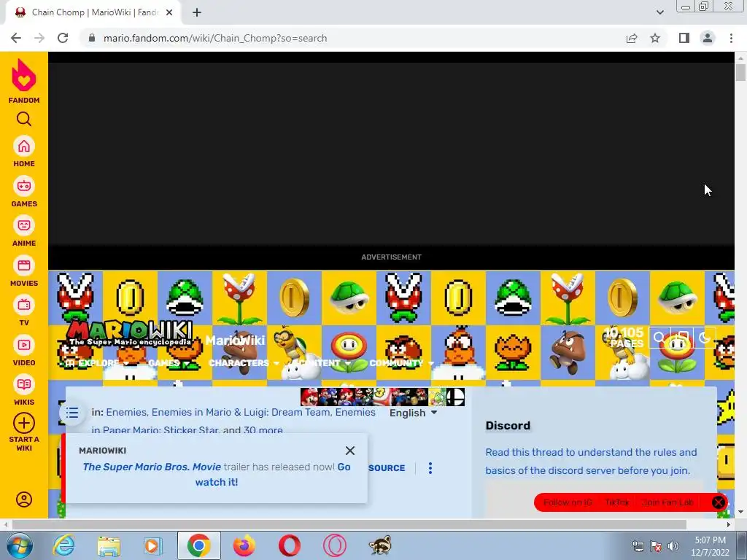Open the Anime section in sidebar
This screenshot has height=560, width=747.
24,231
